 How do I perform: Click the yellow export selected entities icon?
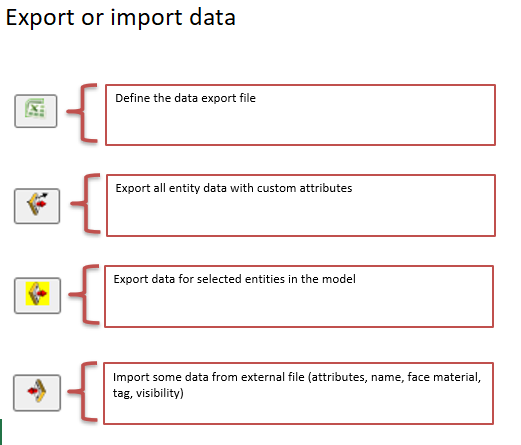click(37, 295)
